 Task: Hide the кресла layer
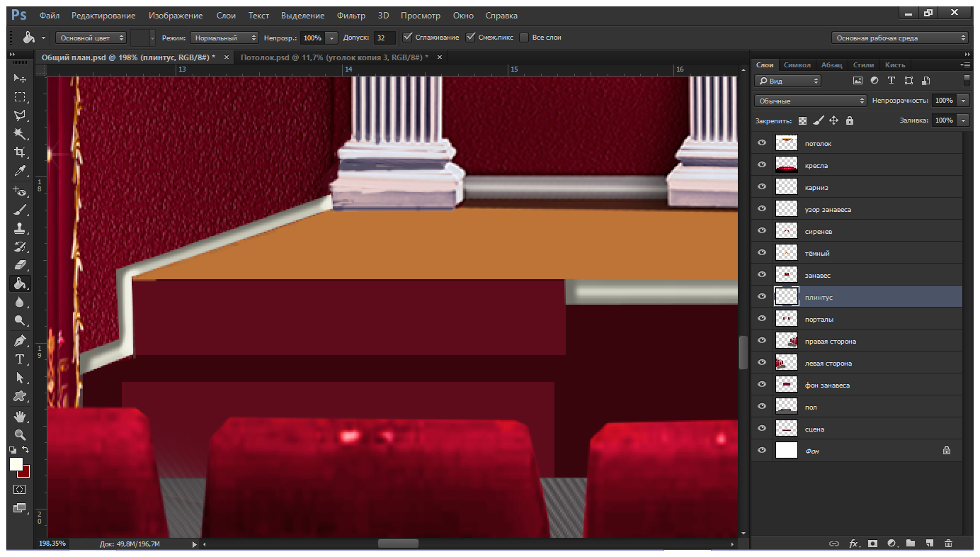point(762,165)
